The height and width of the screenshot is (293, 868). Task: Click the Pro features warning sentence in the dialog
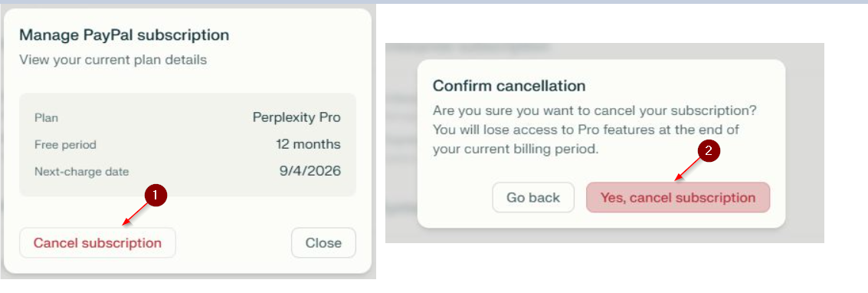point(585,140)
